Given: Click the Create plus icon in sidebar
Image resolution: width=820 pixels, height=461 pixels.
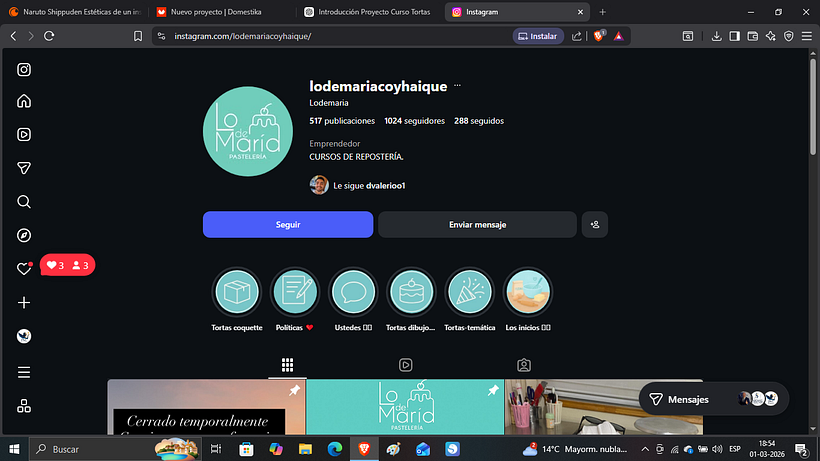Looking at the screenshot, I should point(24,303).
